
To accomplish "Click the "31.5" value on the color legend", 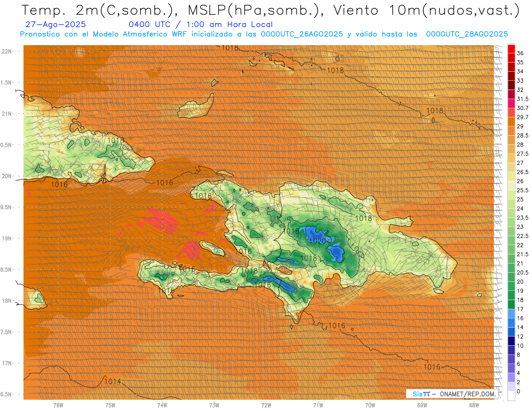I will 523,99.
